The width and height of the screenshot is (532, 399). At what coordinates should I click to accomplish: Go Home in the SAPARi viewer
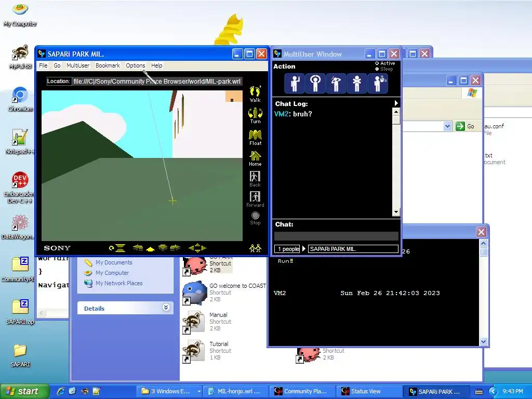tap(255, 158)
